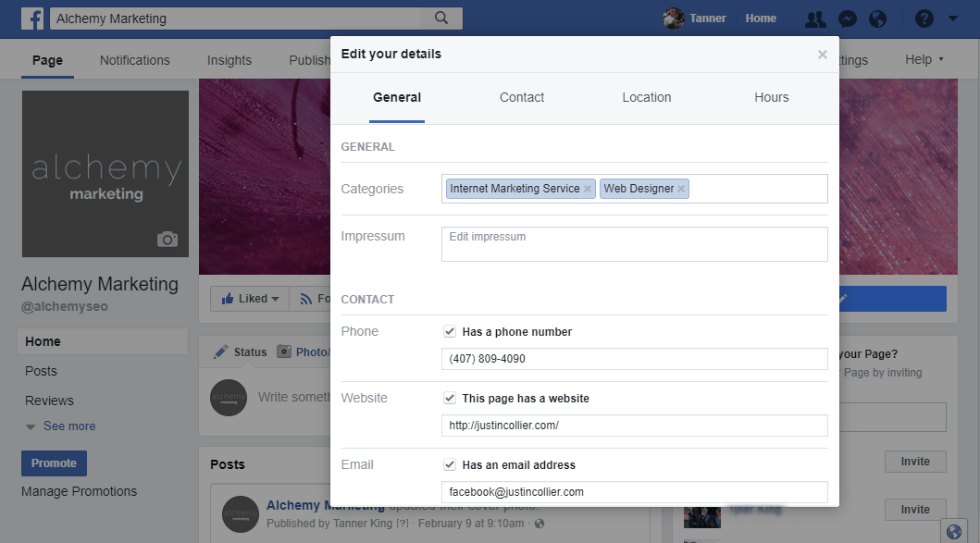Open the notifications globe icon

(x=877, y=19)
